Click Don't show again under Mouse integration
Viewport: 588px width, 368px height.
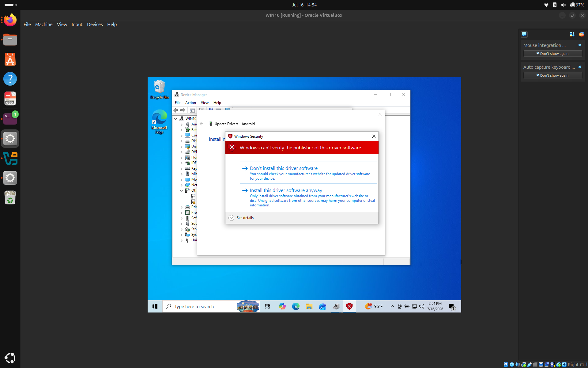552,54
